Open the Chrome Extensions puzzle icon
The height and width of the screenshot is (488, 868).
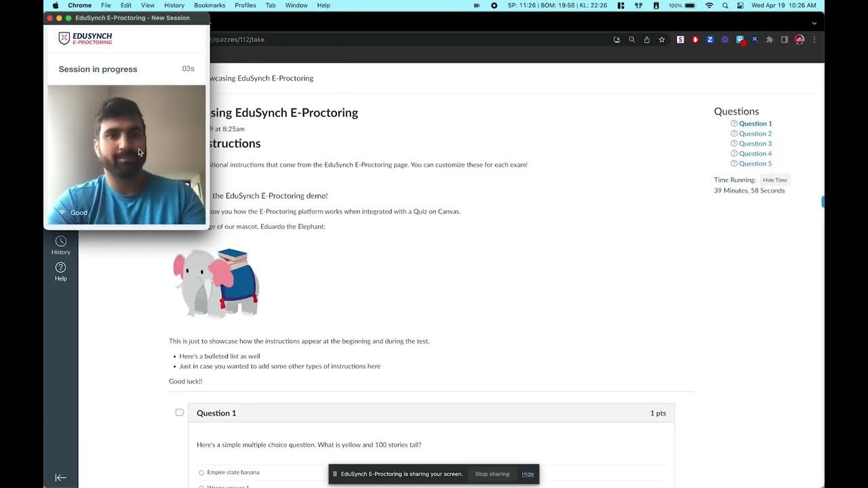770,39
